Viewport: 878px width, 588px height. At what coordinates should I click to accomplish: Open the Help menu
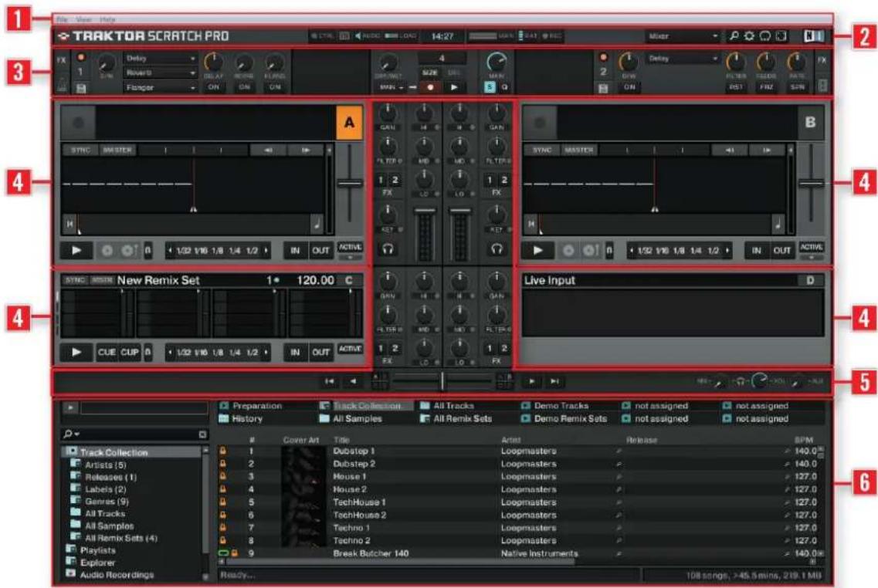click(107, 19)
